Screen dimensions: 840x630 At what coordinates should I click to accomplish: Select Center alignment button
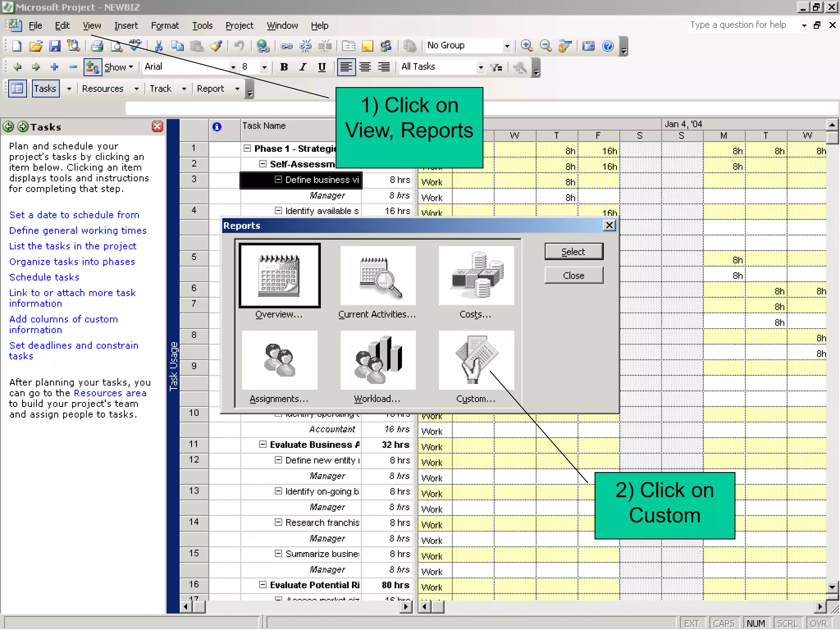coord(365,67)
